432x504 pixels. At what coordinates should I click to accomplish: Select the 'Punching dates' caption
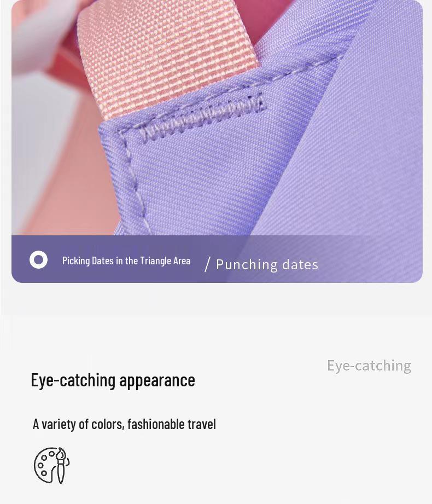tap(267, 265)
